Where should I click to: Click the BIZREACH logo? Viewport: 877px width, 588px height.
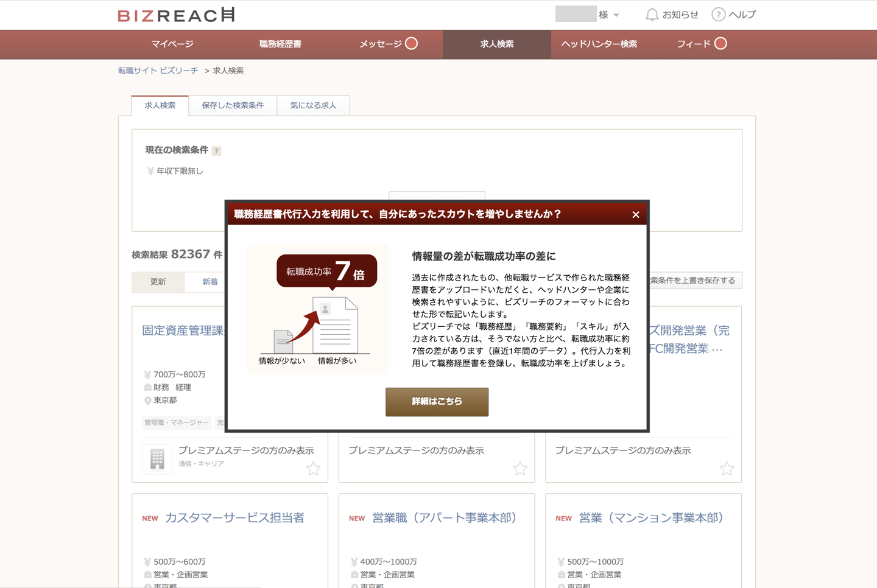[176, 15]
